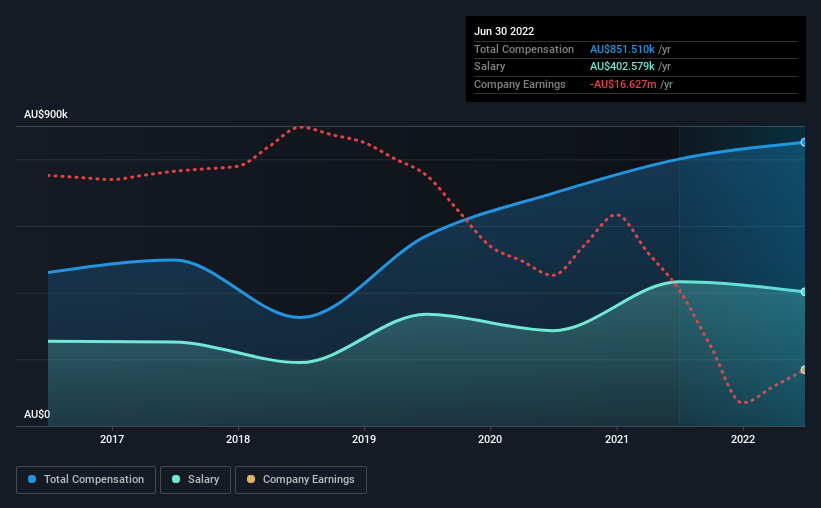The width and height of the screenshot is (821, 508).
Task: Select the 2019 x-axis label
Action: pos(364,439)
